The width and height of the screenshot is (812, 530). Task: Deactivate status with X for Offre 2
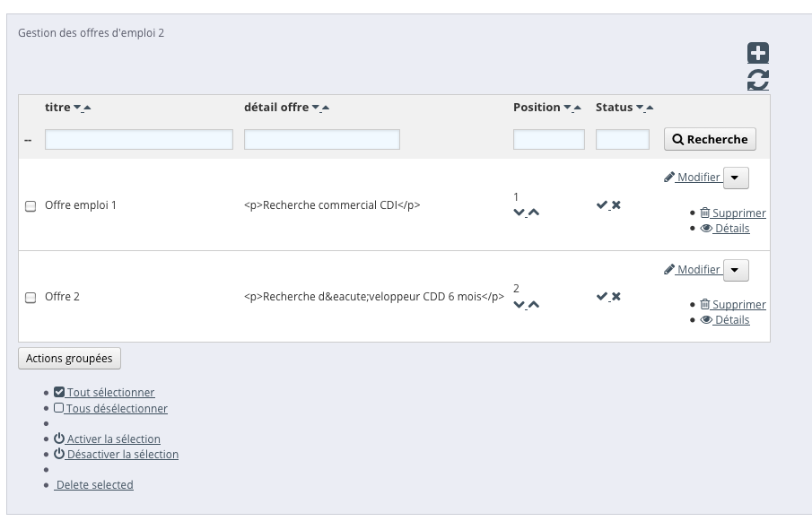point(616,297)
